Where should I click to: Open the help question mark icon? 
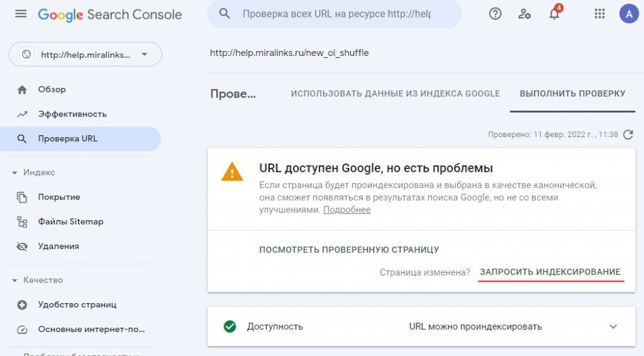pos(496,14)
